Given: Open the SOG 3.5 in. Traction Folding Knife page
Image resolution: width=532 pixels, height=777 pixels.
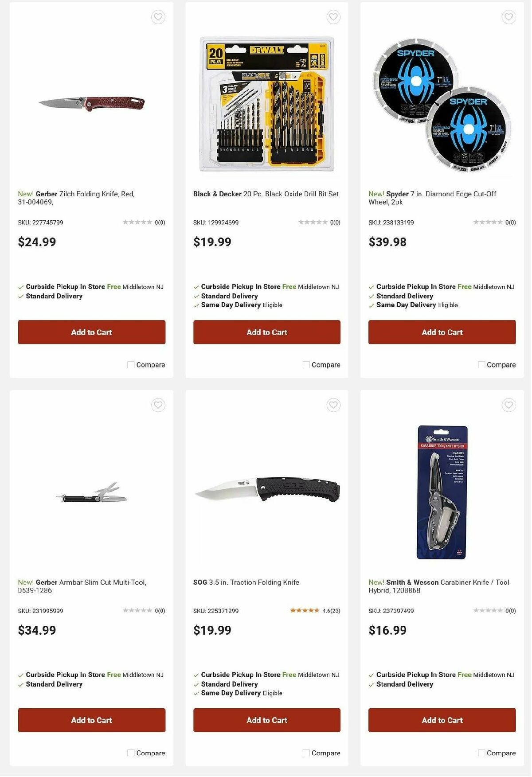Looking at the screenshot, I should (x=246, y=582).
